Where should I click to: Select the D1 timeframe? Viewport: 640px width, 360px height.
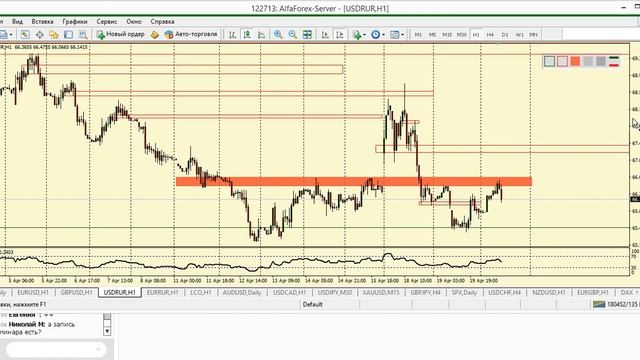tap(505, 35)
